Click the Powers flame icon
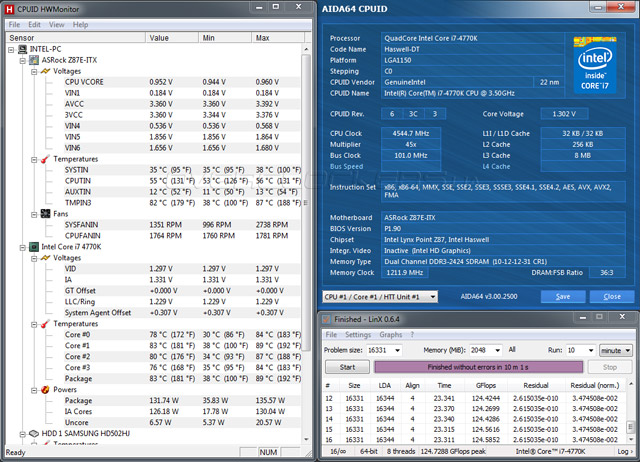640x462 pixels. (x=45, y=390)
